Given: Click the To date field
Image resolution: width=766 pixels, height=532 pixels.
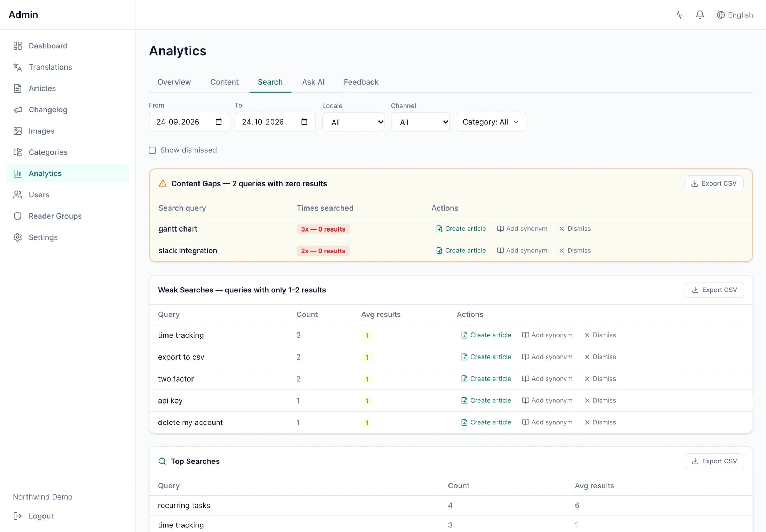Looking at the screenshot, I should tap(275, 122).
